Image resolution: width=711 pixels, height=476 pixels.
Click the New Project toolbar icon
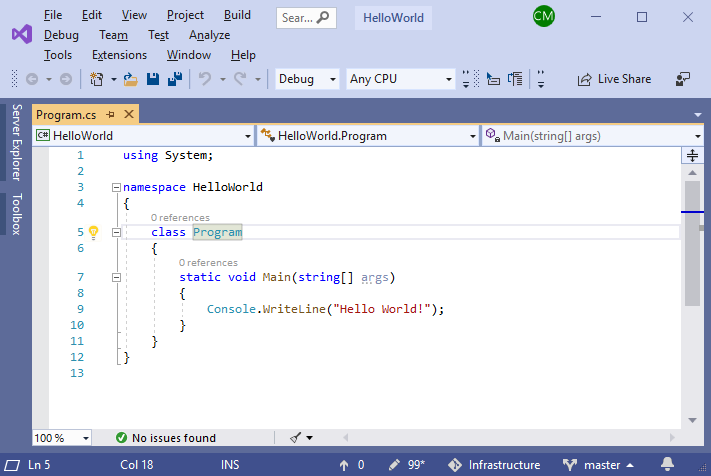coord(96,79)
